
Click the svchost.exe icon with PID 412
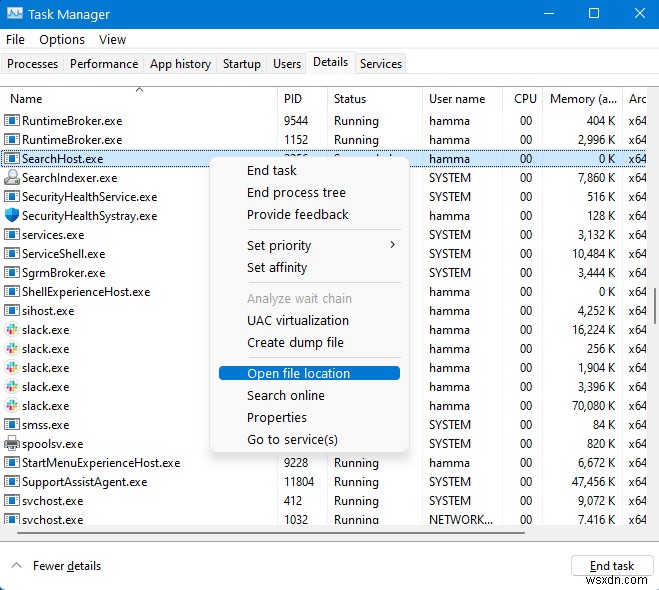coord(12,500)
